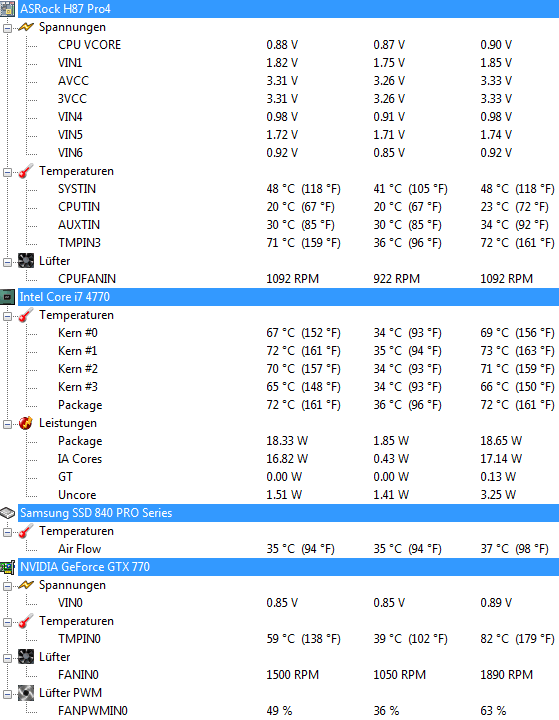Click the voltage lightning icon beside Spannungen under ASRock
559x720 pixels.
click(26, 27)
